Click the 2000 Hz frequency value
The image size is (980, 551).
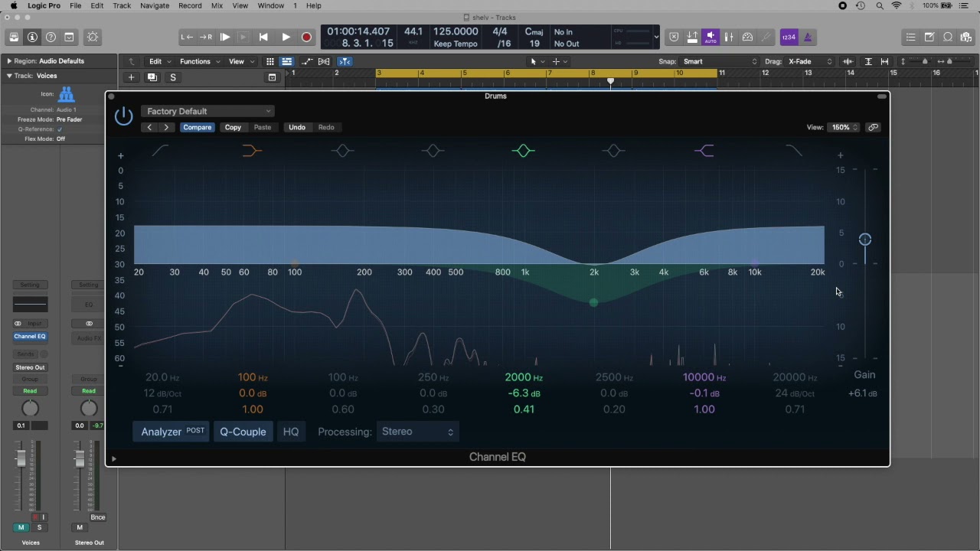[x=524, y=377]
